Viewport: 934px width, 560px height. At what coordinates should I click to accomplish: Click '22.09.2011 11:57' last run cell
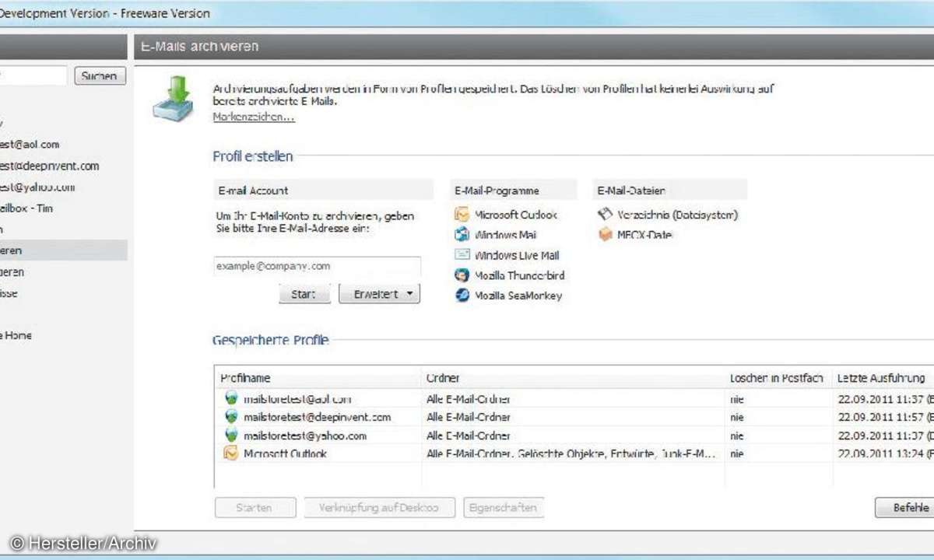coord(883,417)
